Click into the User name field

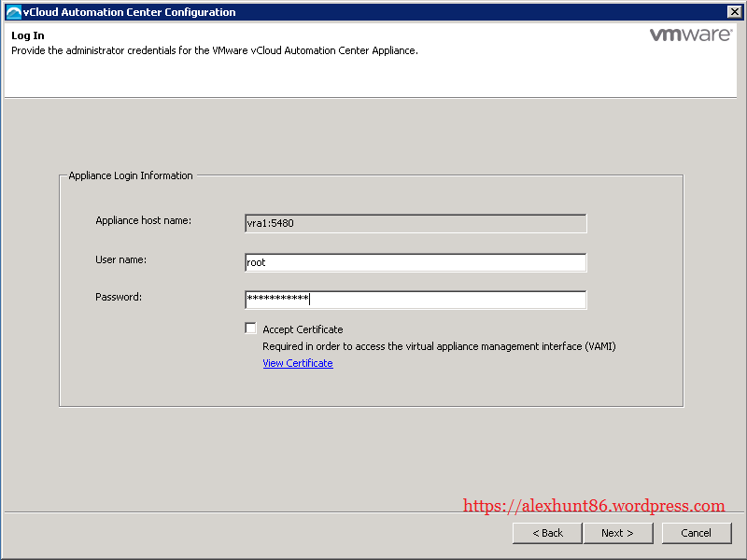coord(415,263)
